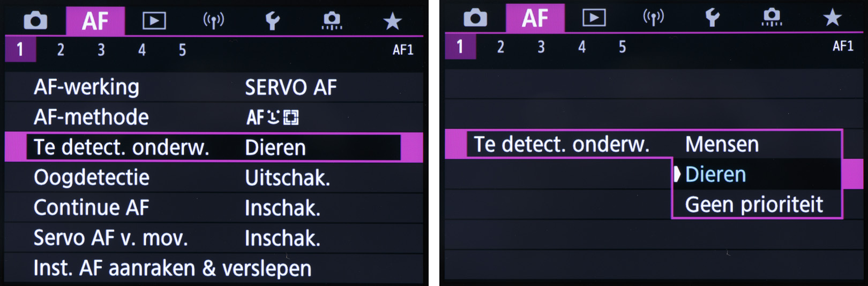
Task: Toggle the Oogdetectie setting
Action: pos(213,178)
